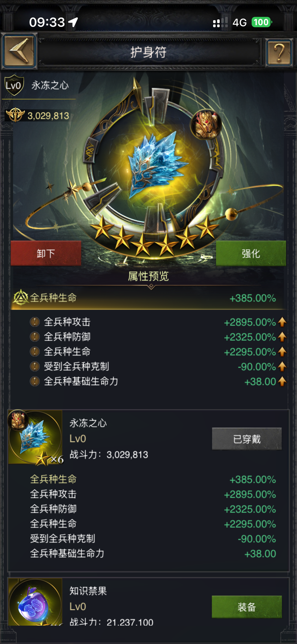Equip 知识禁果 with the 装备 button
The image size is (297, 644).
(247, 607)
